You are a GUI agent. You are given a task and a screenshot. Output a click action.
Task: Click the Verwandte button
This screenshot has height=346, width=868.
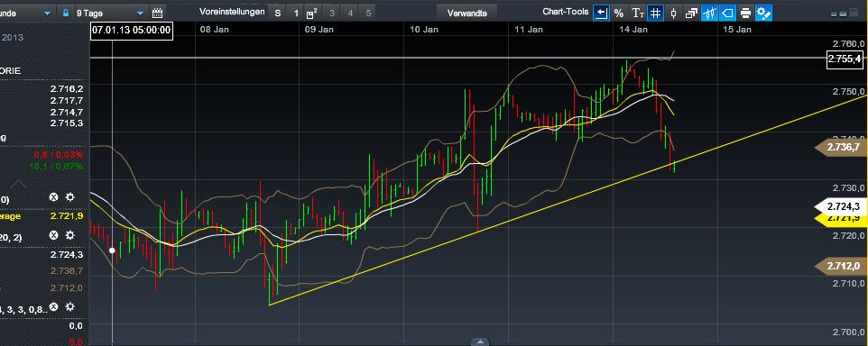point(466,13)
